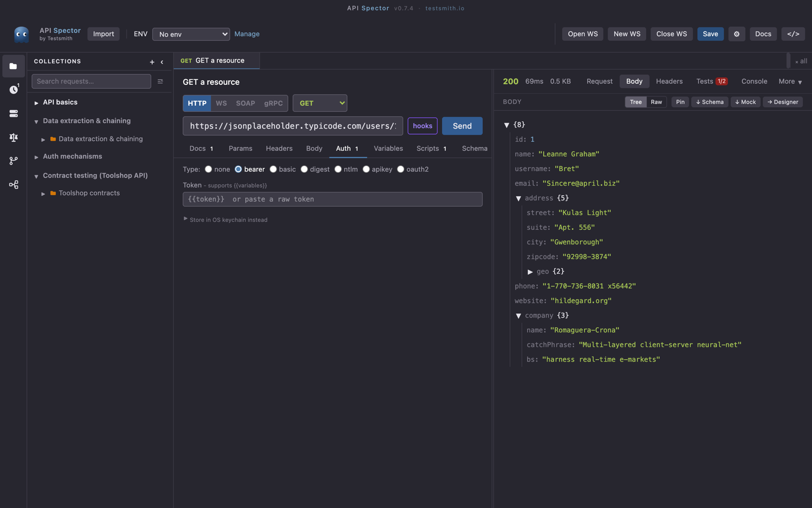
Task: Click the Save button
Action: pyautogui.click(x=710, y=34)
